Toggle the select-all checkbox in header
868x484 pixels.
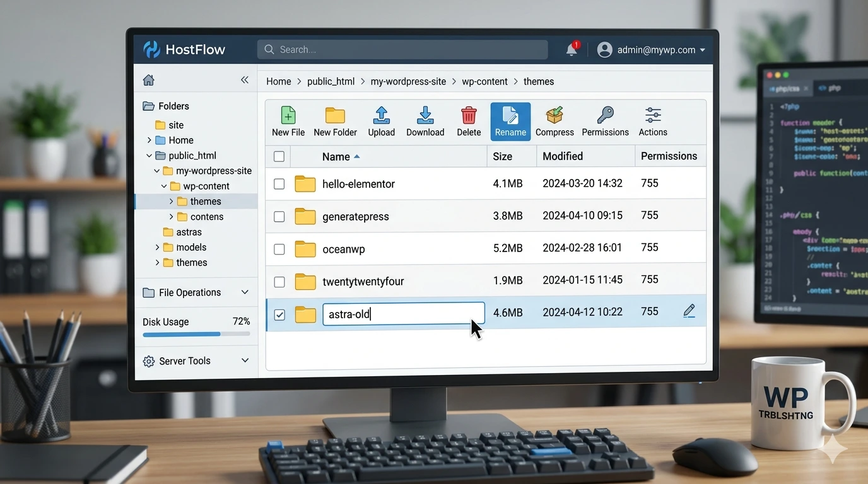pos(279,156)
